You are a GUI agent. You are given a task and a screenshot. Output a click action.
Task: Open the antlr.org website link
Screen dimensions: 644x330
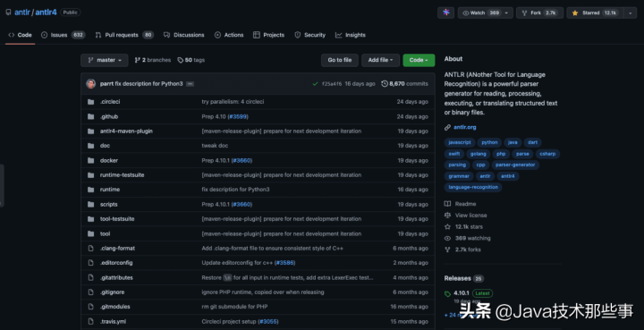pos(464,127)
